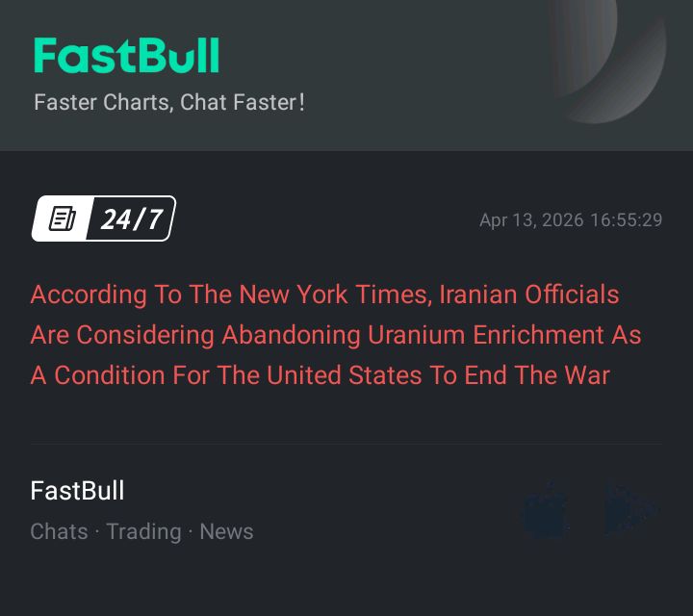Click the divider line above the footer
Screen dimensions: 693x616
(346, 444)
